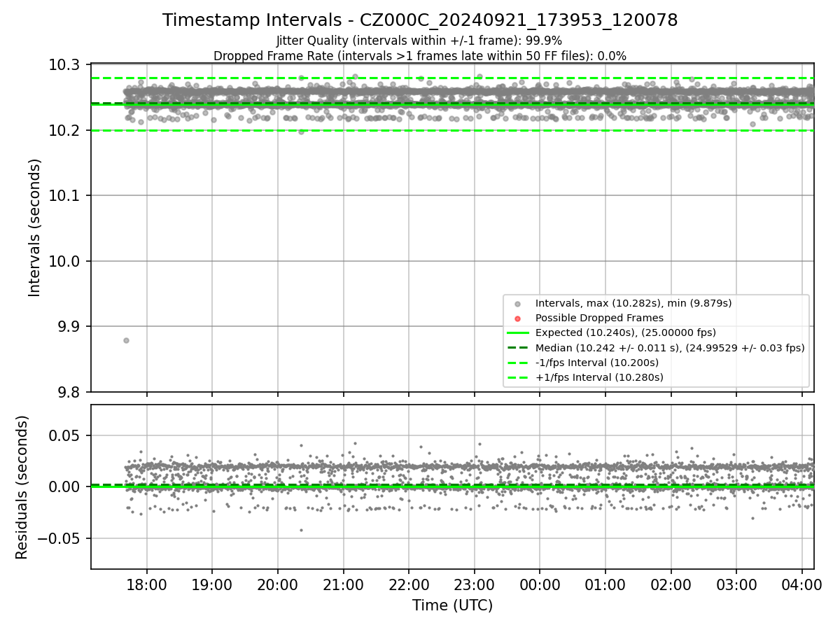
Task: Click the 20:00 tick label on the time axis
Action: pos(277,585)
